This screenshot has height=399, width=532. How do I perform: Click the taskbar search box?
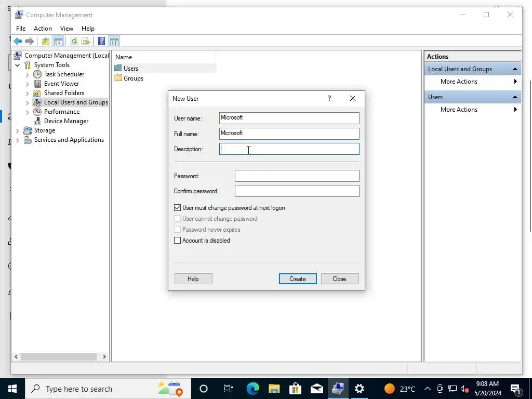[x=108, y=389]
